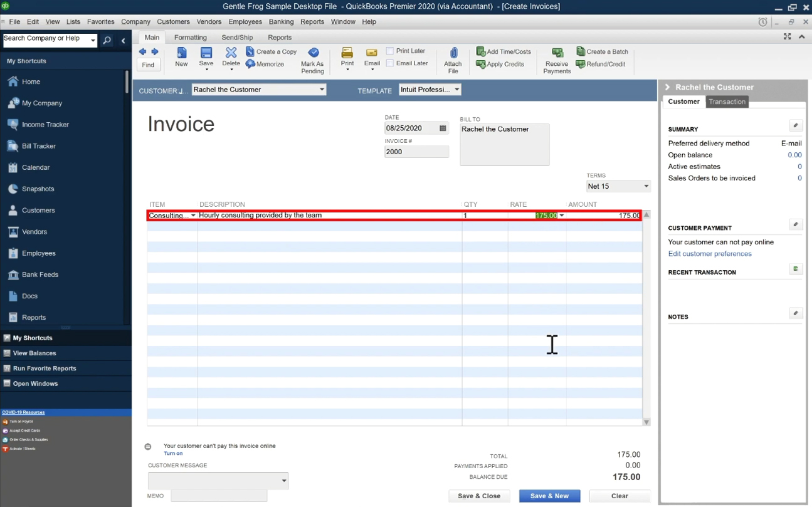
Task: Select Run Favorite Reports section
Action: point(66,368)
